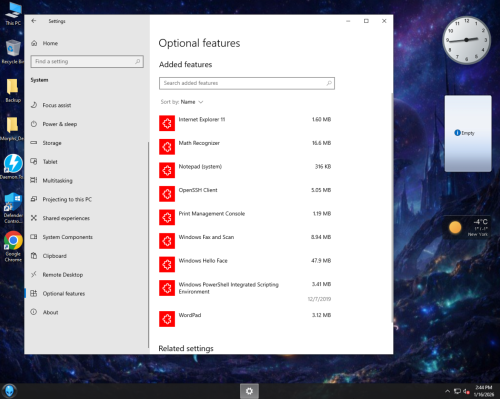Click the Remote Desktop icon
500x399 pixels.
[34, 275]
